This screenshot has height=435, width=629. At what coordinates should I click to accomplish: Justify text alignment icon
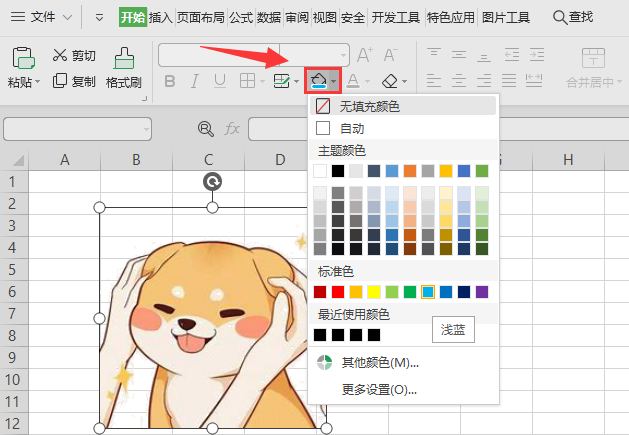509,81
